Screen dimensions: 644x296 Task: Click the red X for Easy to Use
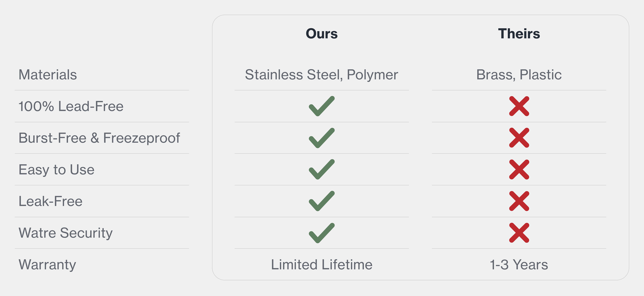coord(519,169)
